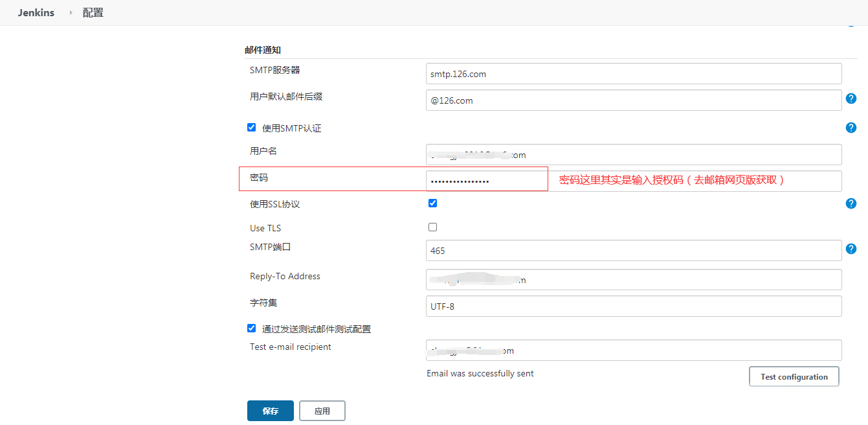Open help icon beside 使用SMTP认证
The image size is (868, 425).
click(x=851, y=128)
